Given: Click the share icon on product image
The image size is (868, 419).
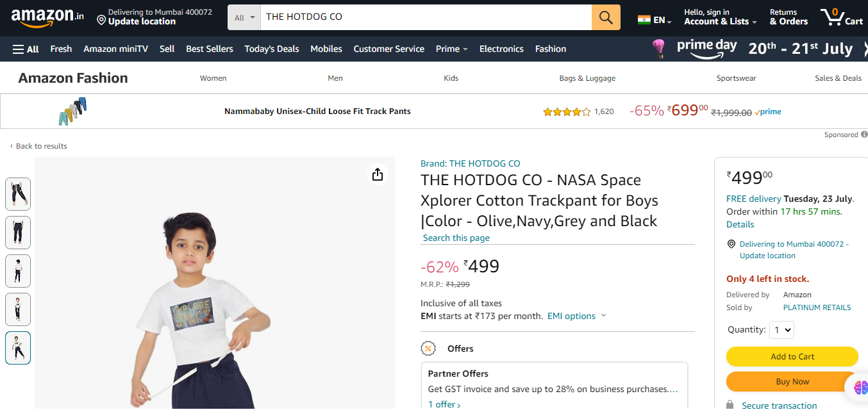Looking at the screenshot, I should (378, 174).
